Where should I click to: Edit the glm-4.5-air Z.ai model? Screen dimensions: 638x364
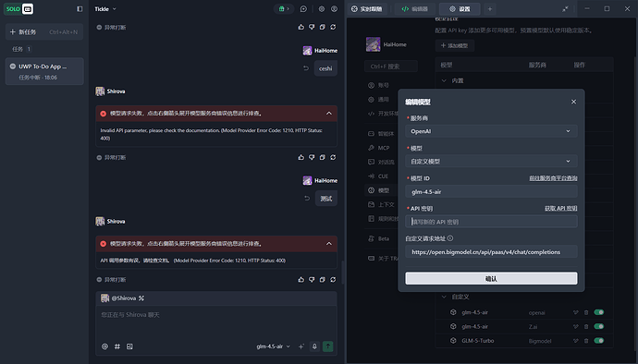pyautogui.click(x=576, y=326)
